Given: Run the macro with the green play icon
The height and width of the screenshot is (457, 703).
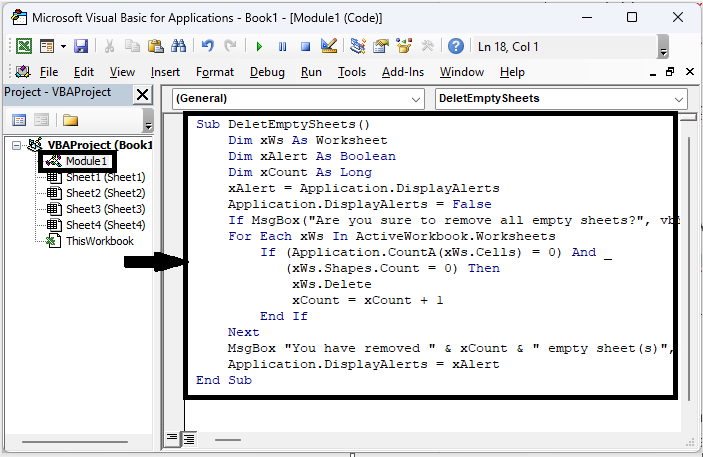Looking at the screenshot, I should click(259, 46).
